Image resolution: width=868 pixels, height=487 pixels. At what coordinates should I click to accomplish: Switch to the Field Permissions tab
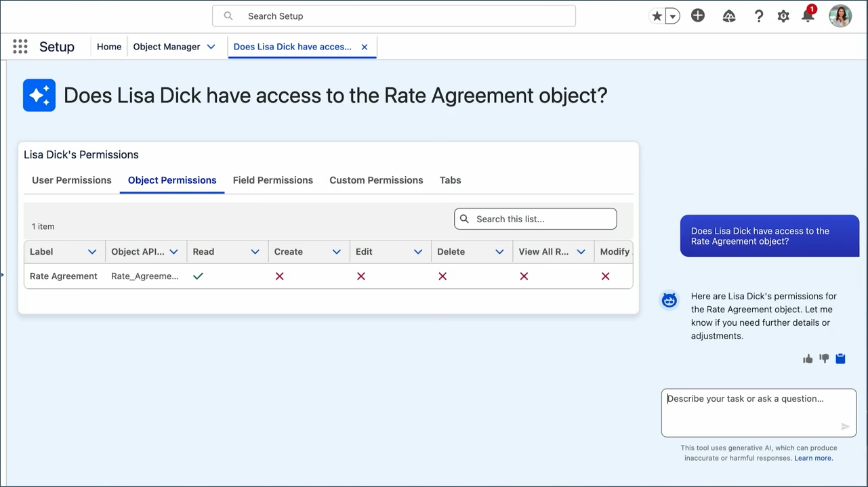[273, 180]
